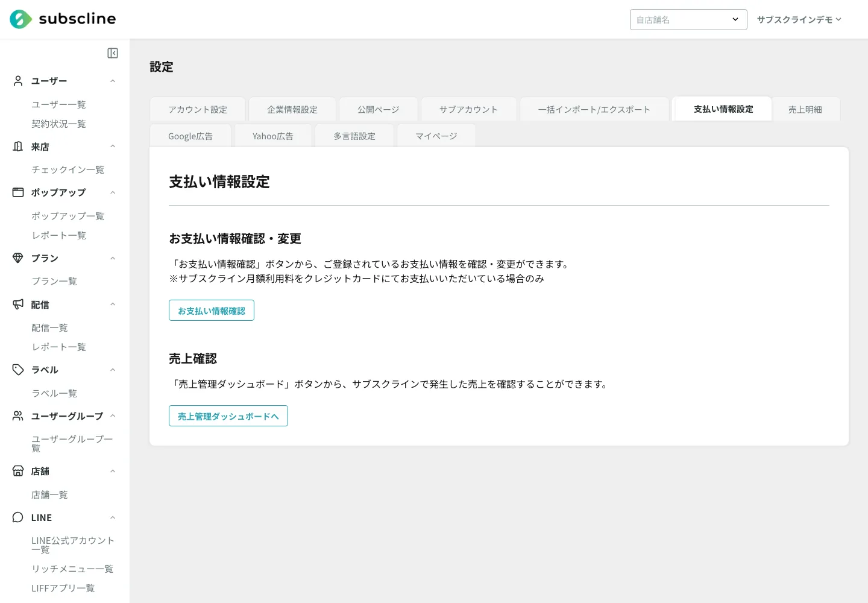Click the 来店 icon in sidebar

(x=18, y=147)
